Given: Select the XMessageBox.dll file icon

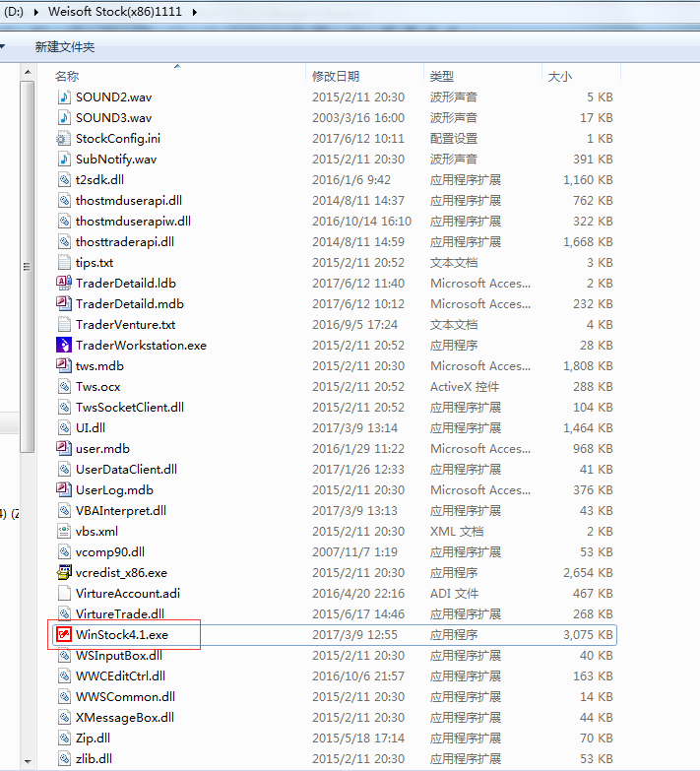Looking at the screenshot, I should (64, 717).
